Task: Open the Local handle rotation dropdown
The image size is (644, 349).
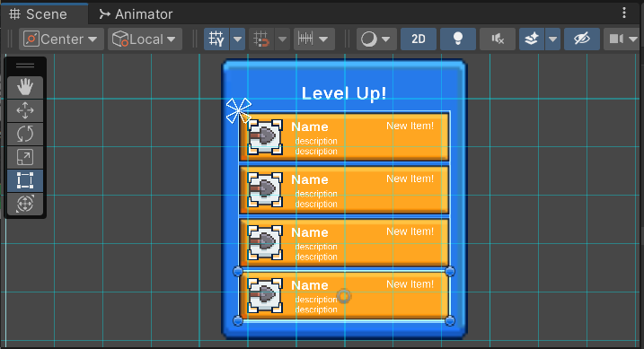Action: (x=145, y=39)
